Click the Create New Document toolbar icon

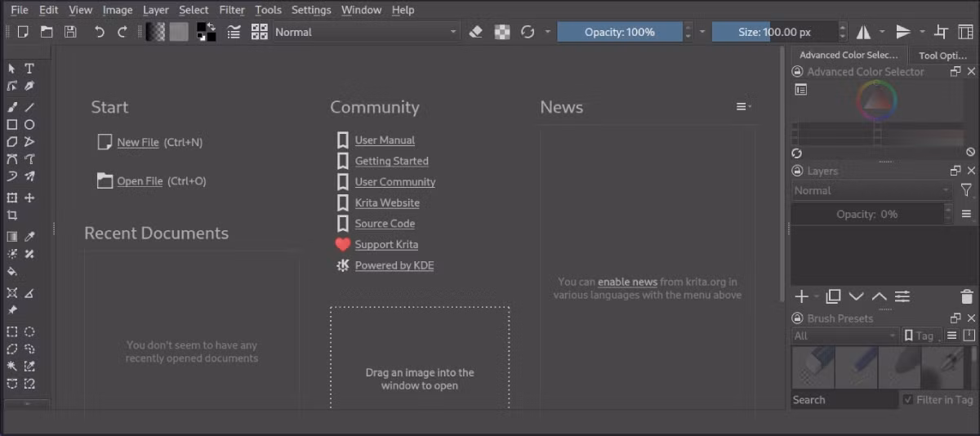(x=23, y=32)
